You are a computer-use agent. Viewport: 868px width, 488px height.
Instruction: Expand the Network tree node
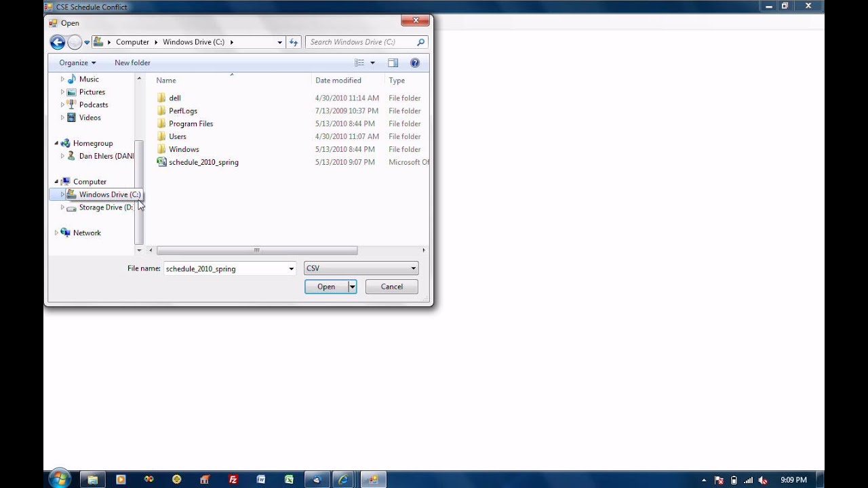coord(56,233)
